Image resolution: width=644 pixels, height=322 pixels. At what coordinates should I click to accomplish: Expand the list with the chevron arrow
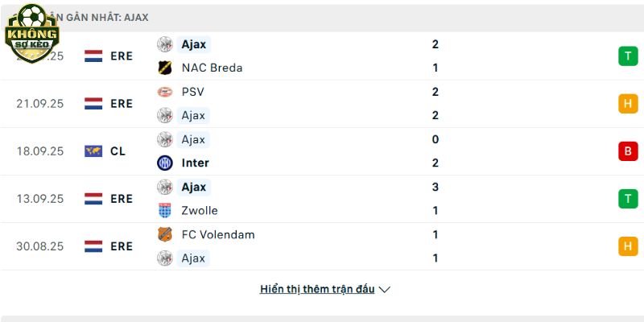[385, 289]
